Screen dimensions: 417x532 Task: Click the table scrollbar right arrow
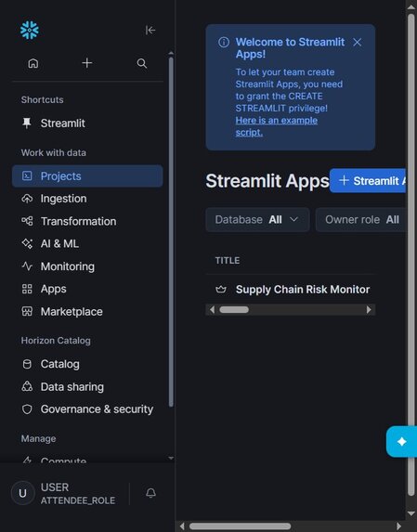pyautogui.click(x=369, y=309)
